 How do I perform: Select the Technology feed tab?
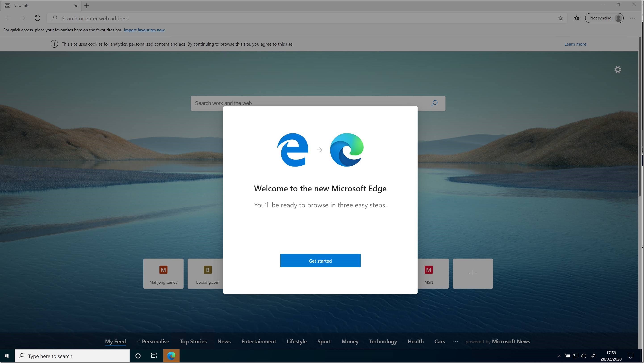(383, 342)
